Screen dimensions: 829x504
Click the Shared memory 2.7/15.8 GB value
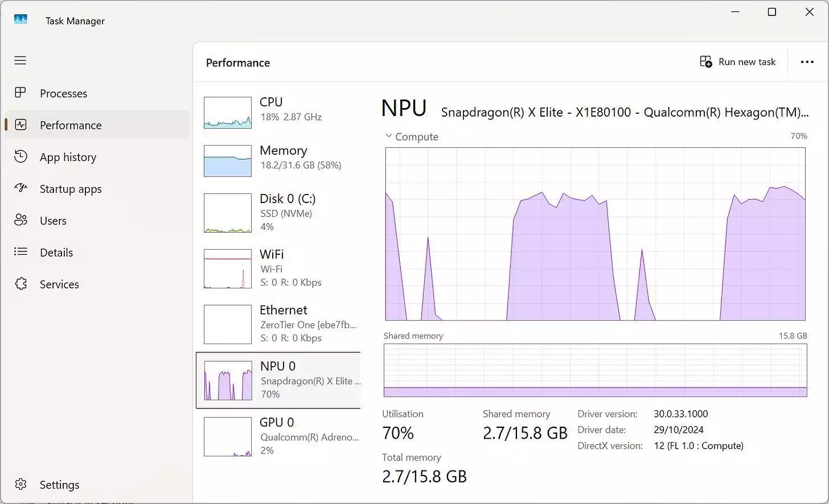pyautogui.click(x=525, y=433)
